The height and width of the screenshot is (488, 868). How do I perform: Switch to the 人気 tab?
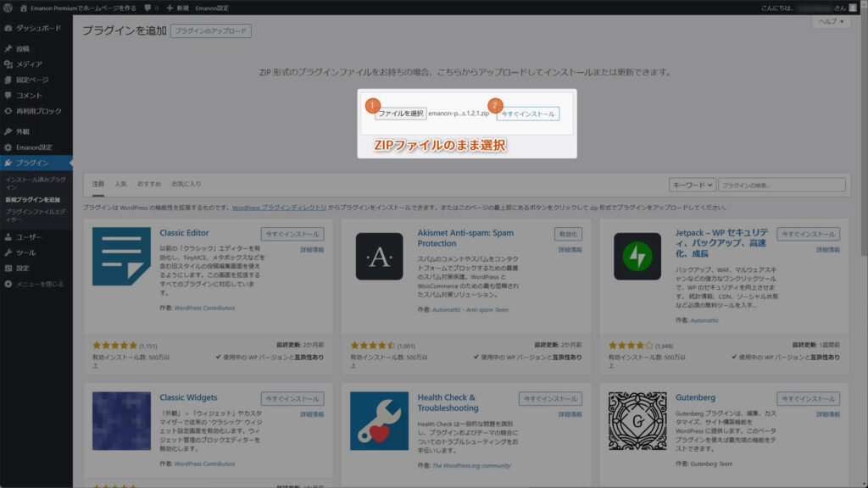pos(121,184)
